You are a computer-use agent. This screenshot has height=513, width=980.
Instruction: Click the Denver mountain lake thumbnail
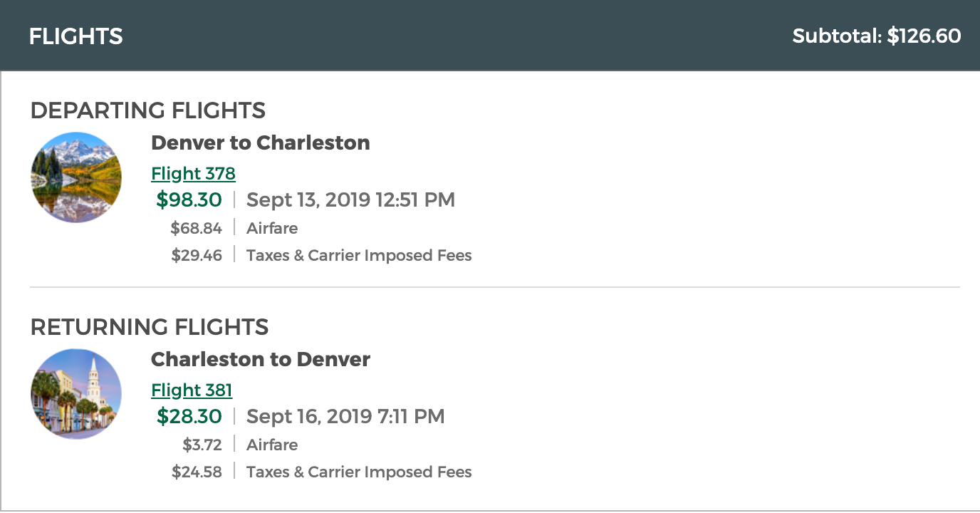coord(76,177)
